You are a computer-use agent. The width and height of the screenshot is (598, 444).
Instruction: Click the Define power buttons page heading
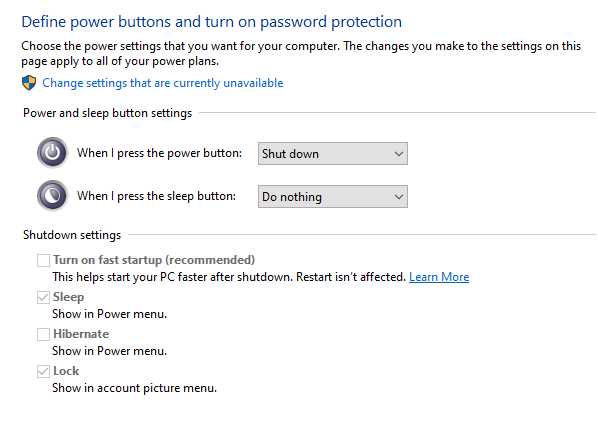click(212, 22)
